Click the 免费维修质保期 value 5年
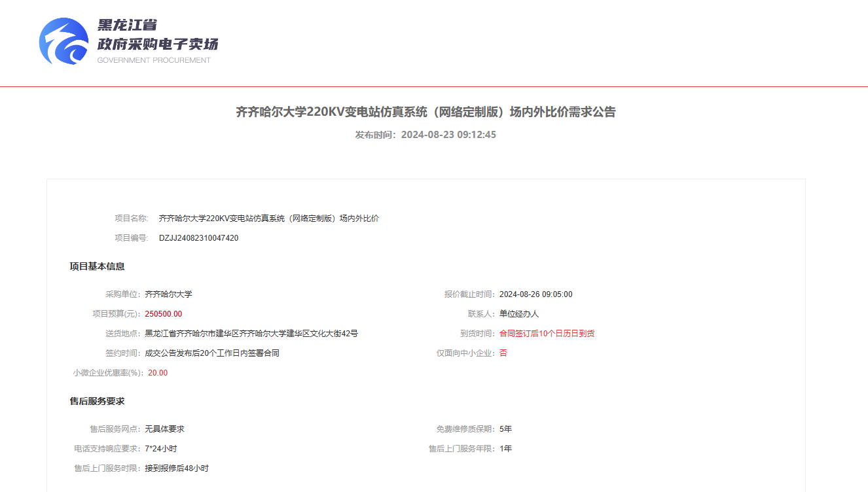The image size is (868, 492). click(505, 429)
